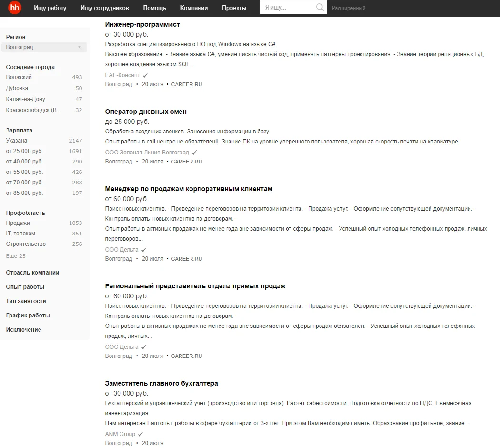The width and height of the screenshot is (500, 448).
Task: Expand the Тип занятости filter
Action: click(26, 301)
